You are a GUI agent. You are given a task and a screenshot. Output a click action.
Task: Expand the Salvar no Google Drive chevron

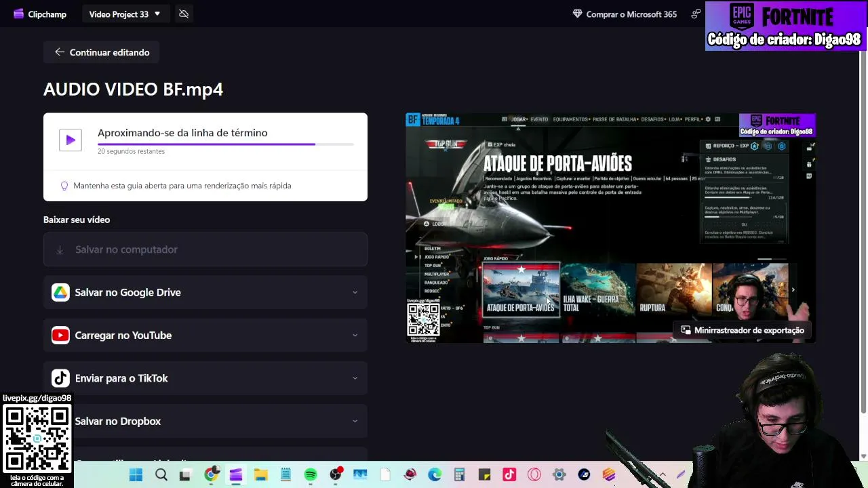coord(355,292)
